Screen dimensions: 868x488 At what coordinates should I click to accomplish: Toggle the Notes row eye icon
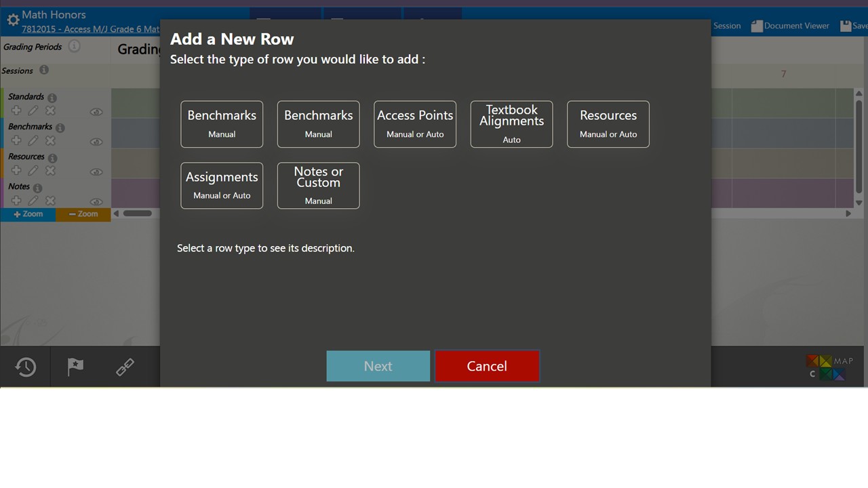pos(96,201)
